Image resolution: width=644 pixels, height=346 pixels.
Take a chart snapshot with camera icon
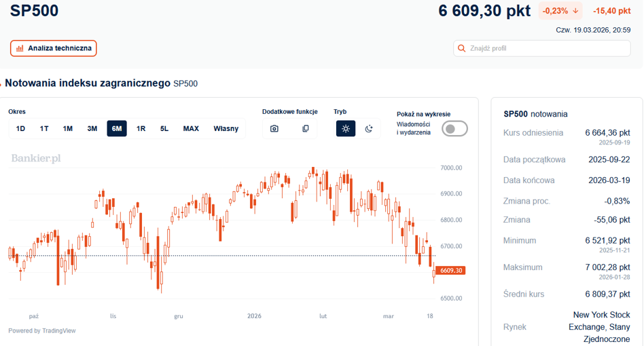tap(274, 129)
